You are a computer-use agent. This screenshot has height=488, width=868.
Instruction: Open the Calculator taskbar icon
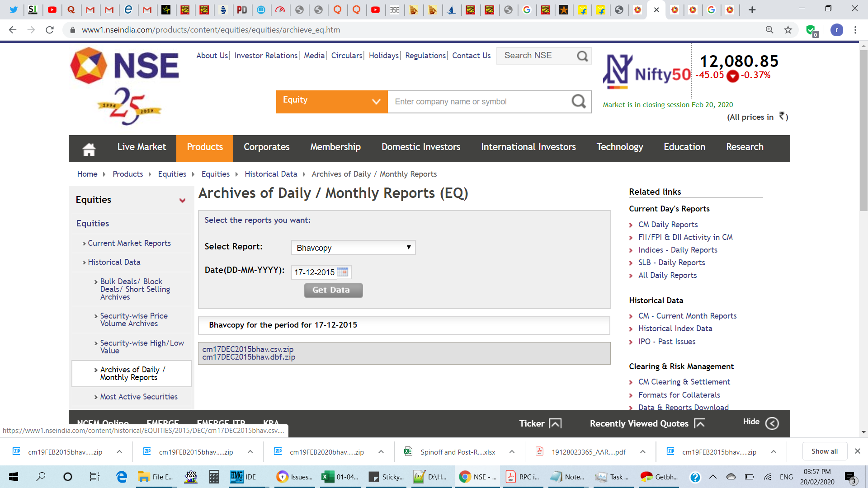pyautogui.click(x=214, y=477)
